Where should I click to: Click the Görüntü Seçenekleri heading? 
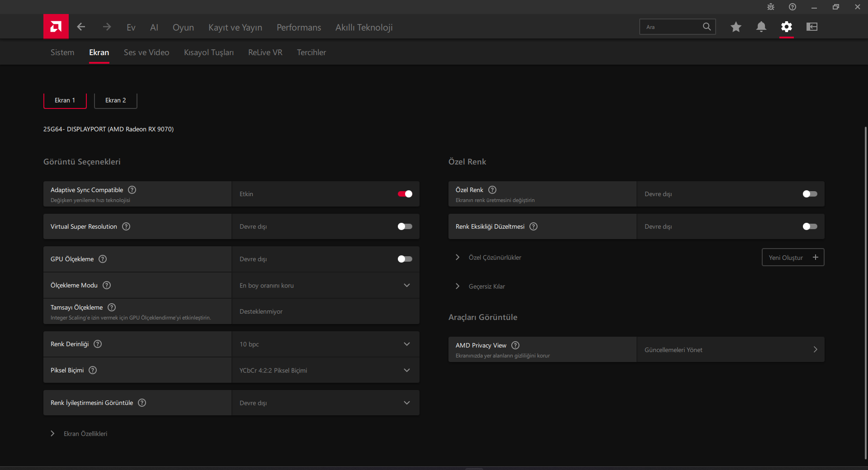pos(82,162)
